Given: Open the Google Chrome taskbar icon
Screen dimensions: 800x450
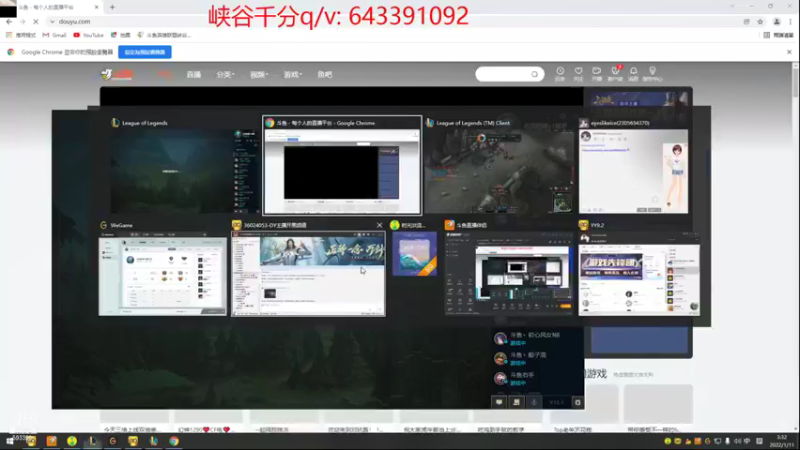Looking at the screenshot, I should point(174,441).
